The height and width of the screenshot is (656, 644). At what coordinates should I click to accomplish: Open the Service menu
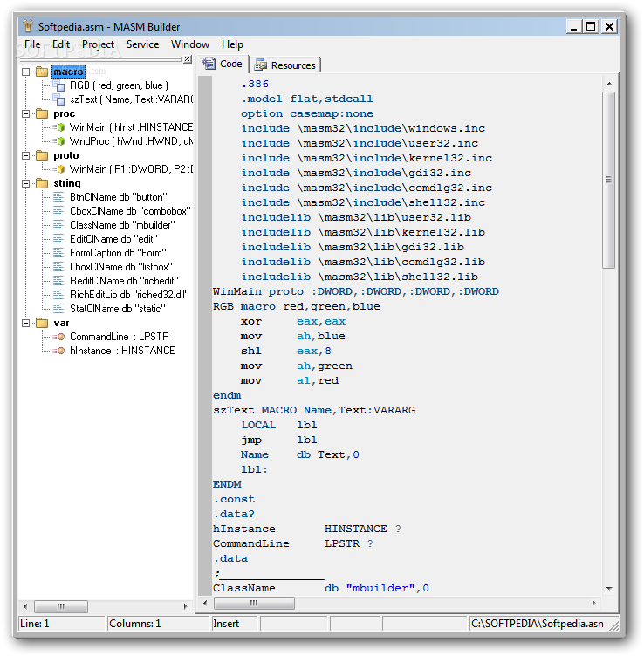143,44
